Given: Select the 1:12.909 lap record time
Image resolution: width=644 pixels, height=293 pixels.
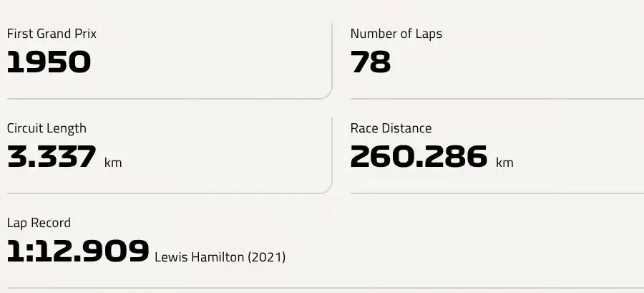Looking at the screenshot, I should click(78, 251).
